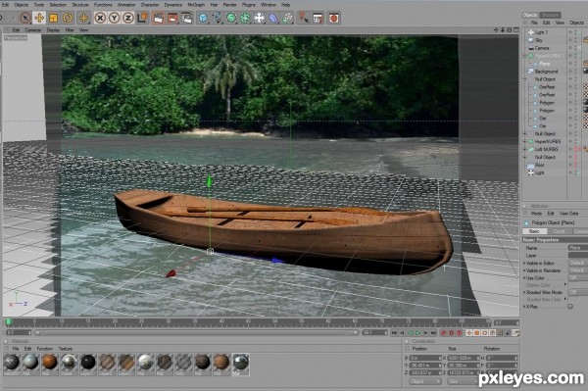Image resolution: width=588 pixels, height=391 pixels.
Task: Activate the Scale tool
Action: 53,18
